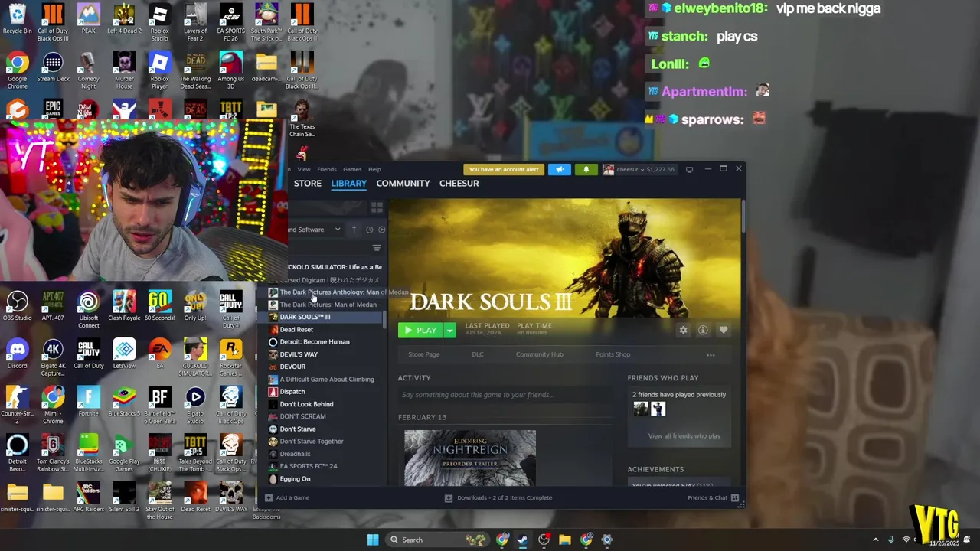The width and height of the screenshot is (980, 551).
Task: Open the Downloads status at bottom
Action: [498, 498]
